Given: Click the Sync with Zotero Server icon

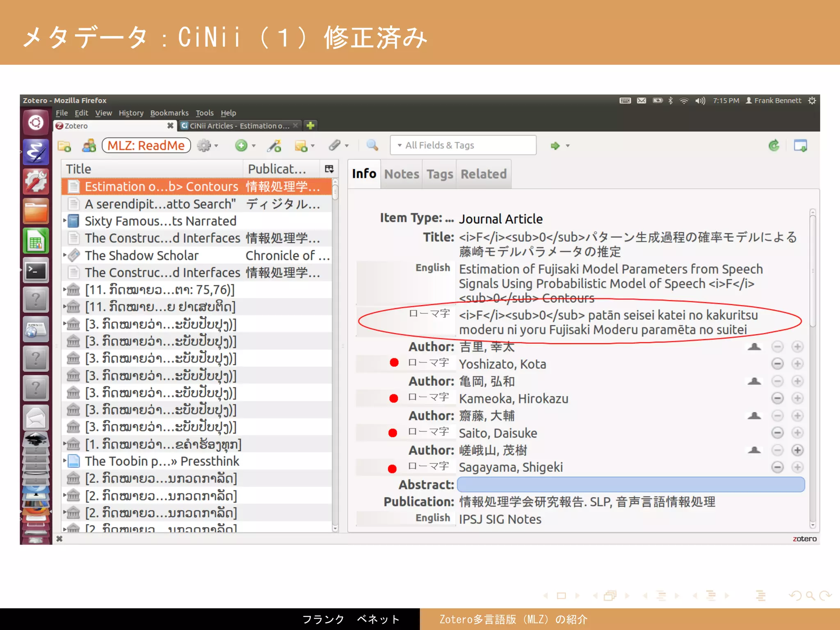Looking at the screenshot, I should tap(774, 145).
